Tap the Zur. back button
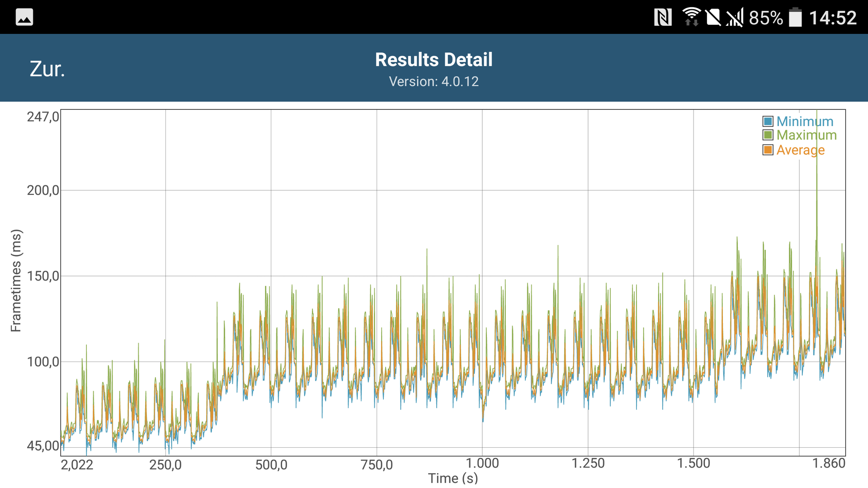 (47, 69)
